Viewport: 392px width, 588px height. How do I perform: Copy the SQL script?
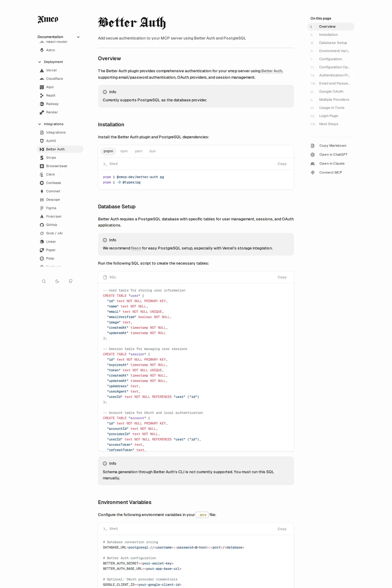click(282, 277)
